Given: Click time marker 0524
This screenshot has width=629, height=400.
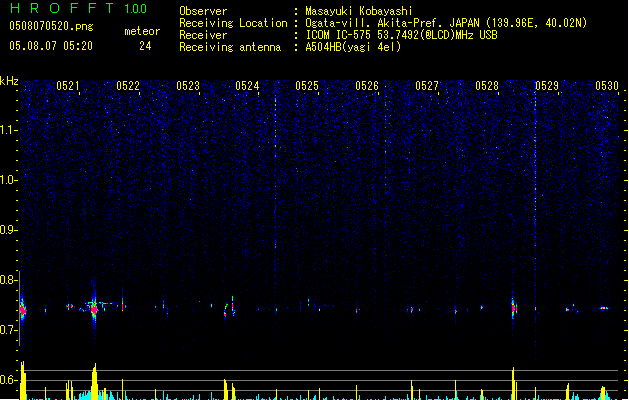Looking at the screenshot, I should pos(247,85).
